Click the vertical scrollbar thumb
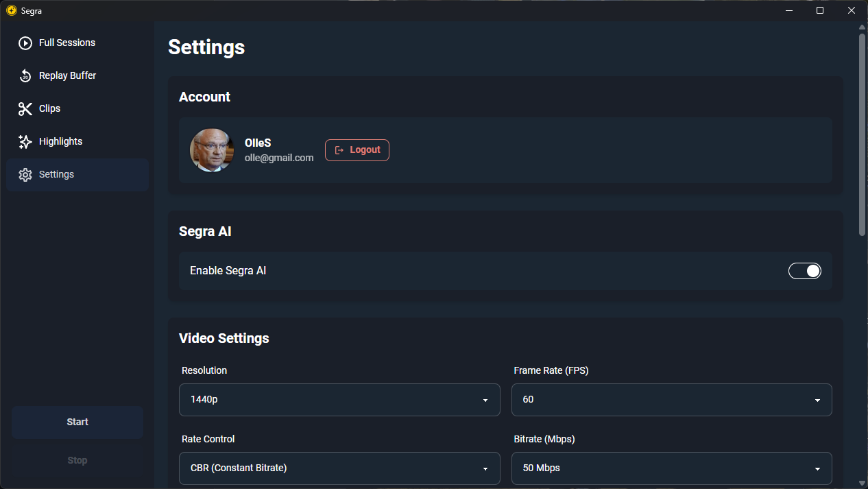Screen dimensions: 868x489 pyautogui.click(x=863, y=134)
